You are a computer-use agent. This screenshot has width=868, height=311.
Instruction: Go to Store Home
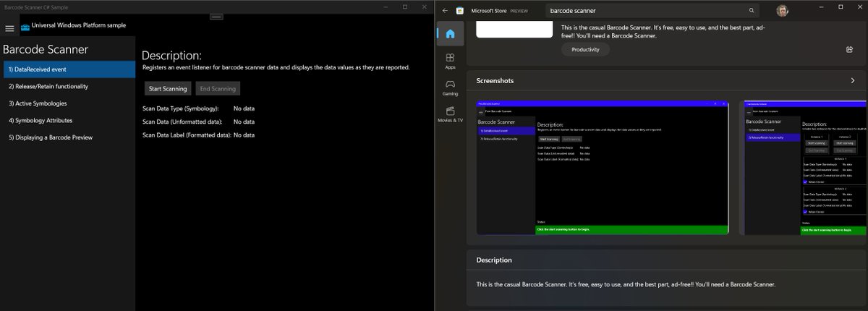[450, 33]
